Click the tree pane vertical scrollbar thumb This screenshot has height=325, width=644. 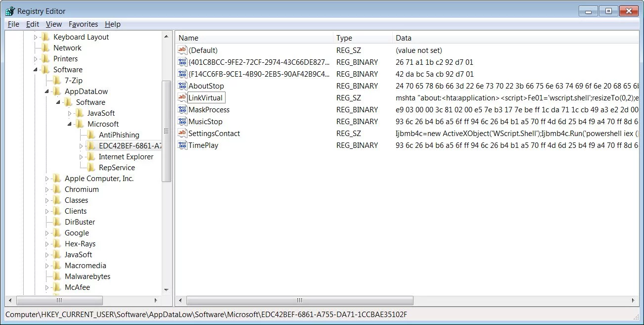[167, 131]
